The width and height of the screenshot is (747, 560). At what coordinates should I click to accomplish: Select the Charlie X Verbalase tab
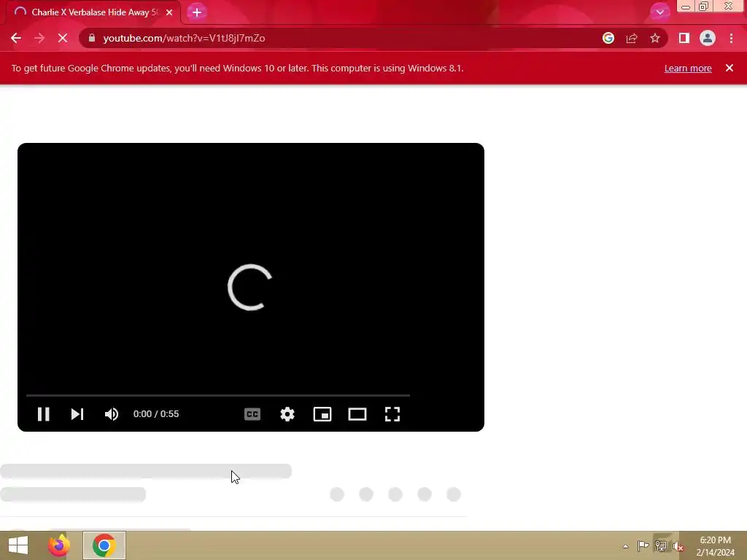[94, 12]
